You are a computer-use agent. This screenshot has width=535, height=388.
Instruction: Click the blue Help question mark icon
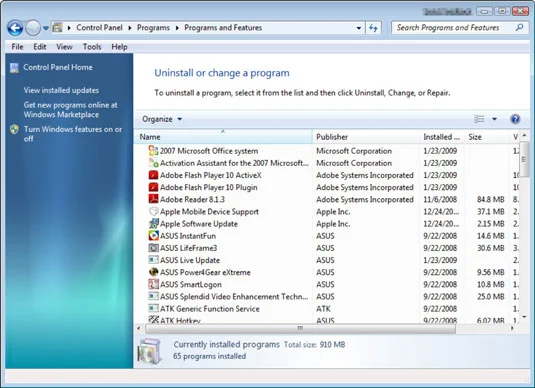click(x=515, y=119)
